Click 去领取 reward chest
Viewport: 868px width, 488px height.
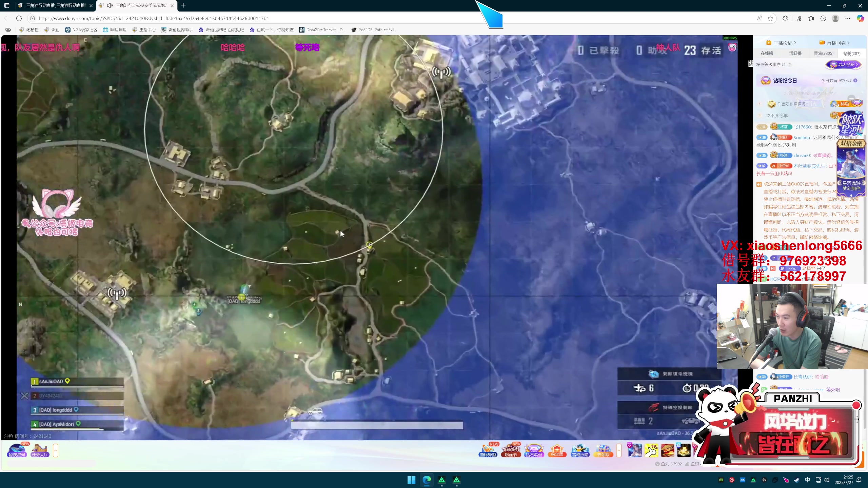[603, 450]
